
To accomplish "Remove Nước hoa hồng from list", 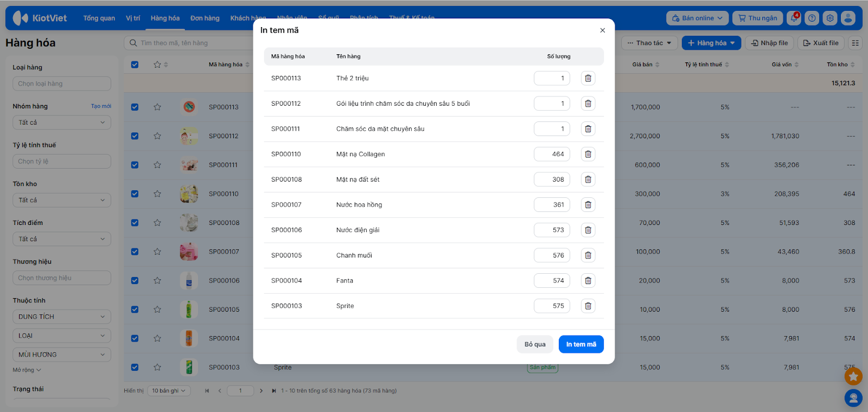I will tap(588, 204).
